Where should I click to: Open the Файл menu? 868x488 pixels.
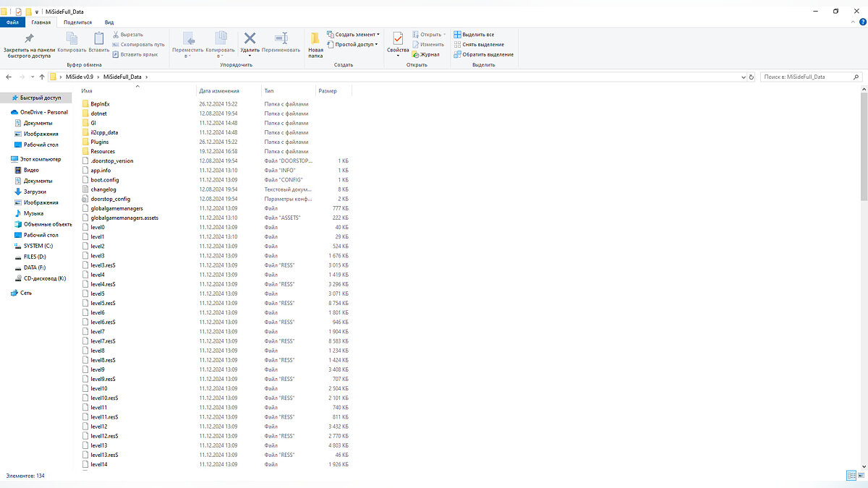(x=12, y=22)
